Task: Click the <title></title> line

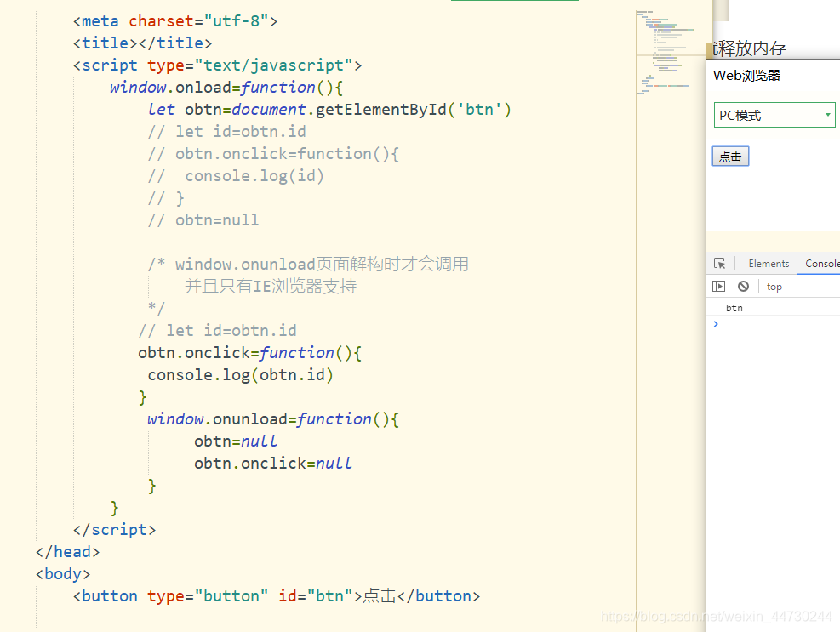Action: point(142,43)
